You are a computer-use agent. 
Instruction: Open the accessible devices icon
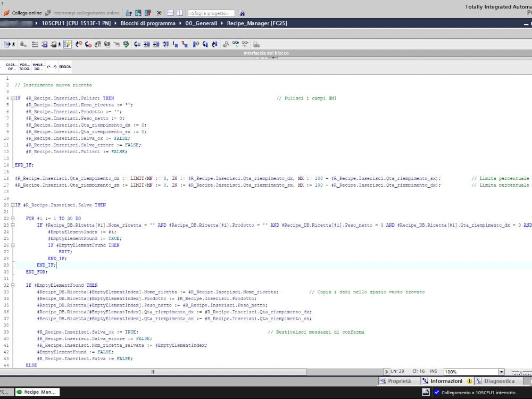129,13
